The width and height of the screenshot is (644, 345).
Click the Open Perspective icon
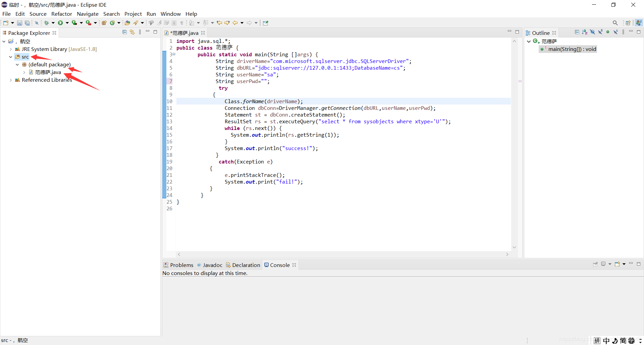pos(628,23)
